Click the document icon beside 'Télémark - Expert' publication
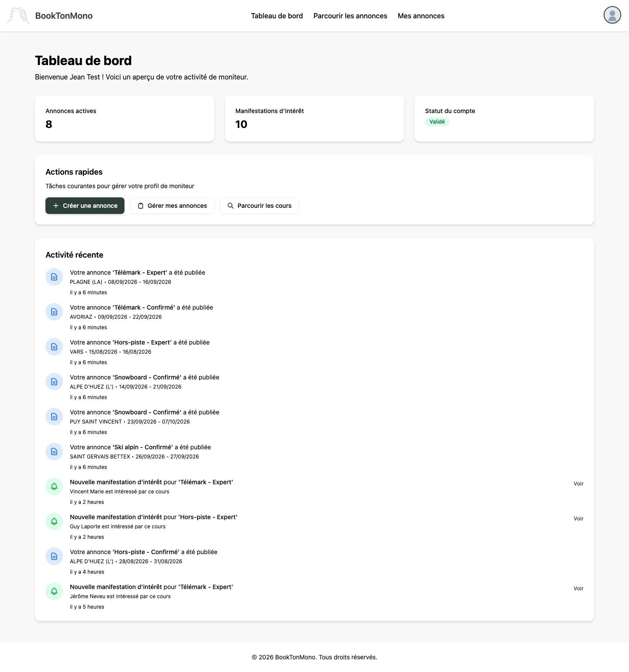The image size is (629, 672). (x=54, y=277)
